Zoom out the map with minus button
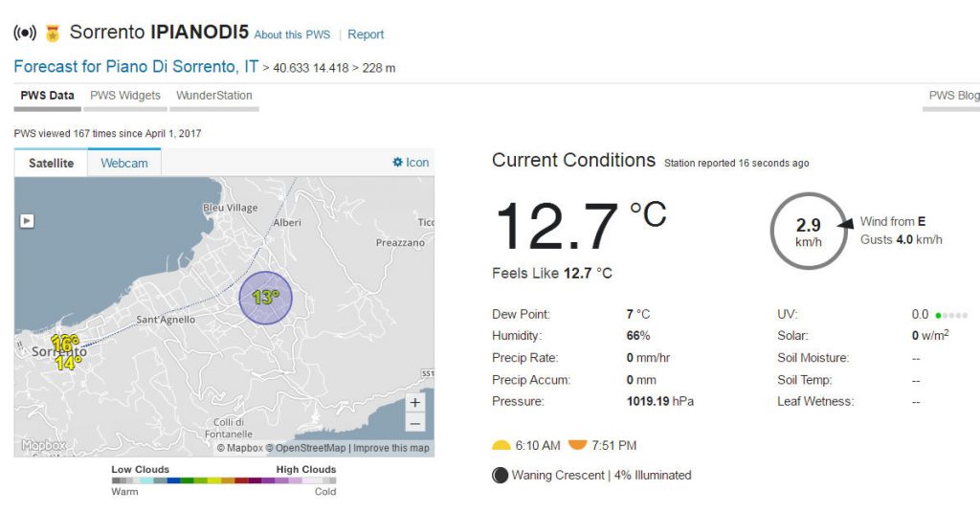 tap(415, 424)
